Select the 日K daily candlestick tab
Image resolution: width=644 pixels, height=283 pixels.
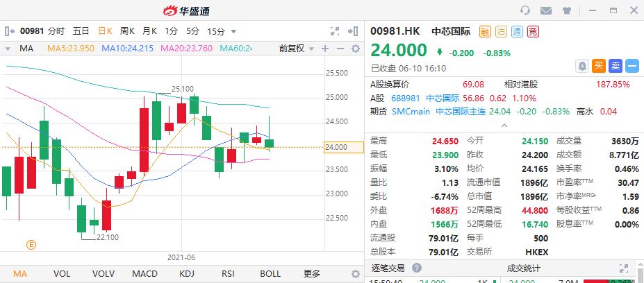coord(105,31)
